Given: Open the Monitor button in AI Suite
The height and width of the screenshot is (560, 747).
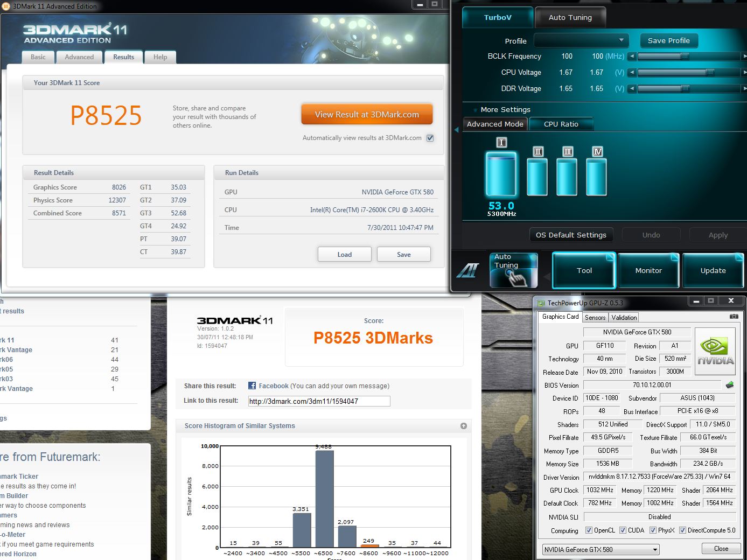Looking at the screenshot, I should tap(648, 270).
